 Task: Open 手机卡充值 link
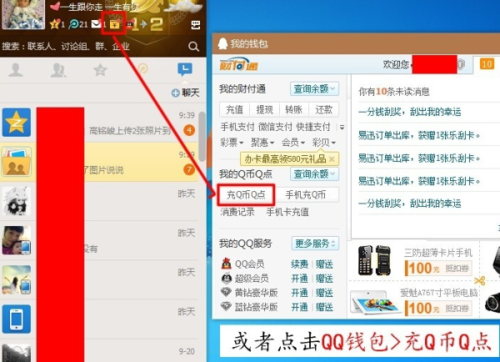click(x=288, y=212)
